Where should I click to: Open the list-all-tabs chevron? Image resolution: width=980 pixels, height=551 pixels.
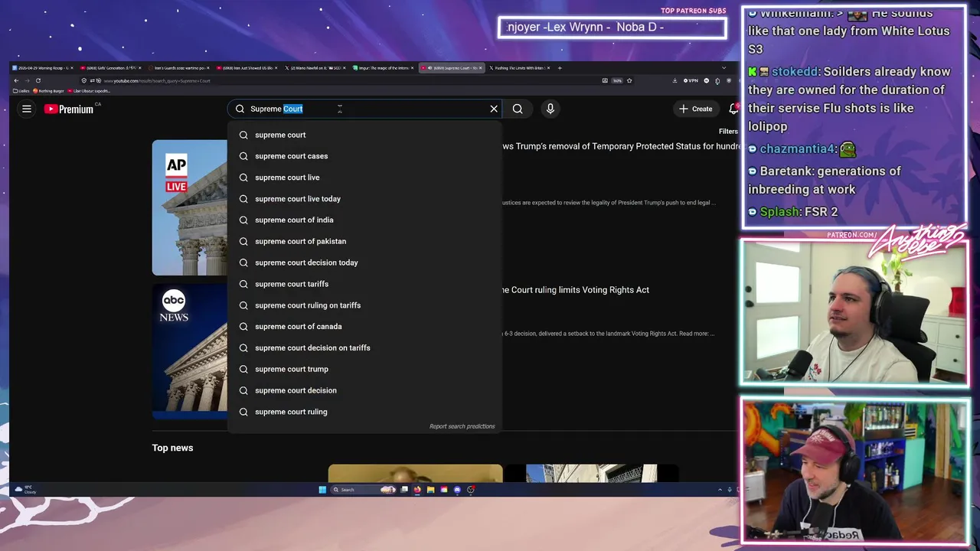click(724, 68)
